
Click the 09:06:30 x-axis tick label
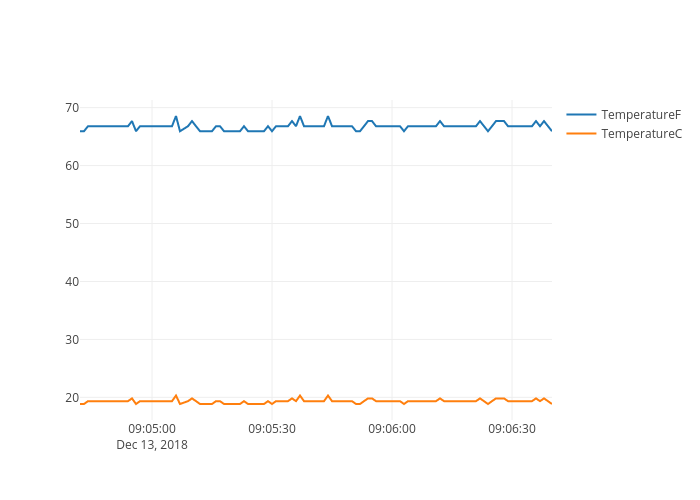pyautogui.click(x=512, y=429)
